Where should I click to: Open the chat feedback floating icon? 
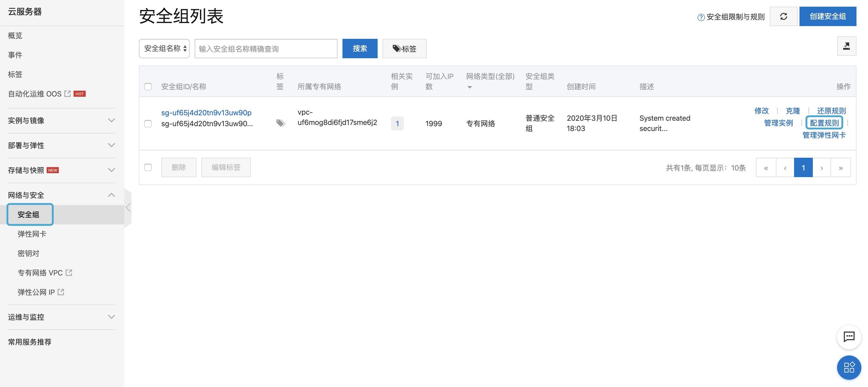click(849, 336)
